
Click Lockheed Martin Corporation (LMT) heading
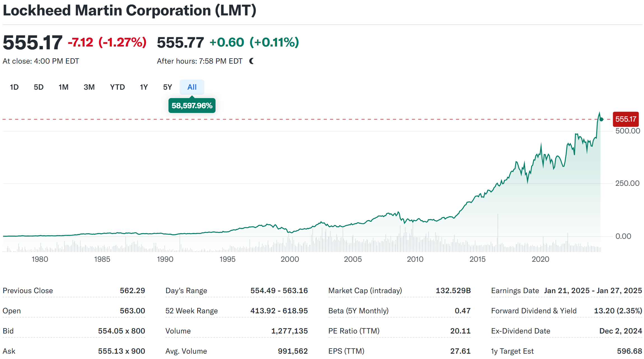[129, 10]
